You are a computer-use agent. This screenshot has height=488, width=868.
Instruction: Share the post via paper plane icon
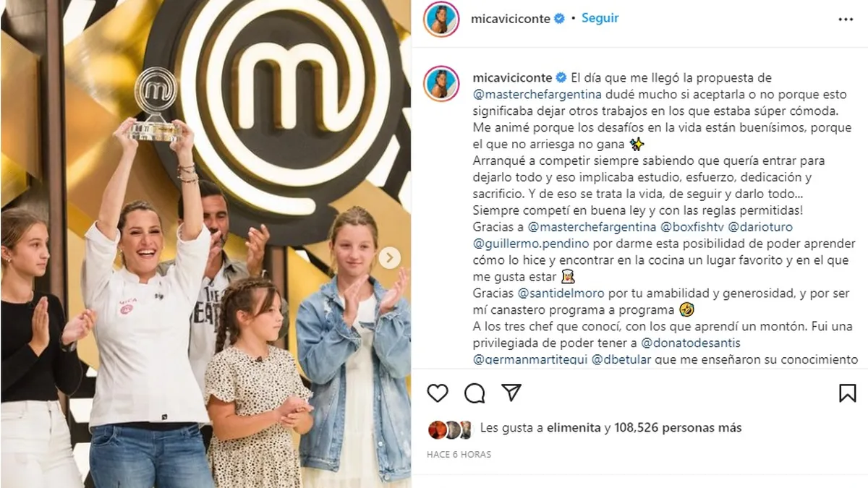click(x=511, y=393)
